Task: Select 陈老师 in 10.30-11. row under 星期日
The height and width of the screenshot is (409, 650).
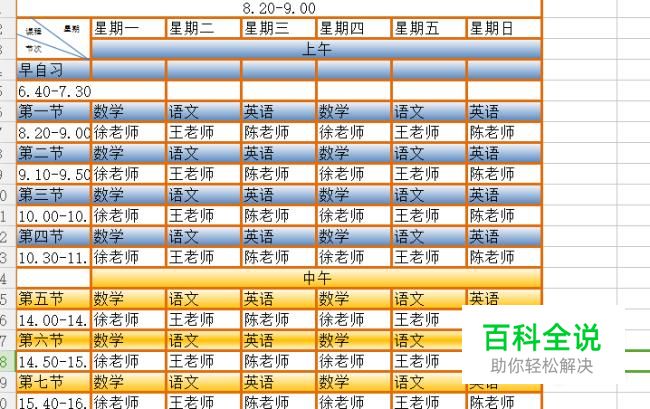Action: 504,257
